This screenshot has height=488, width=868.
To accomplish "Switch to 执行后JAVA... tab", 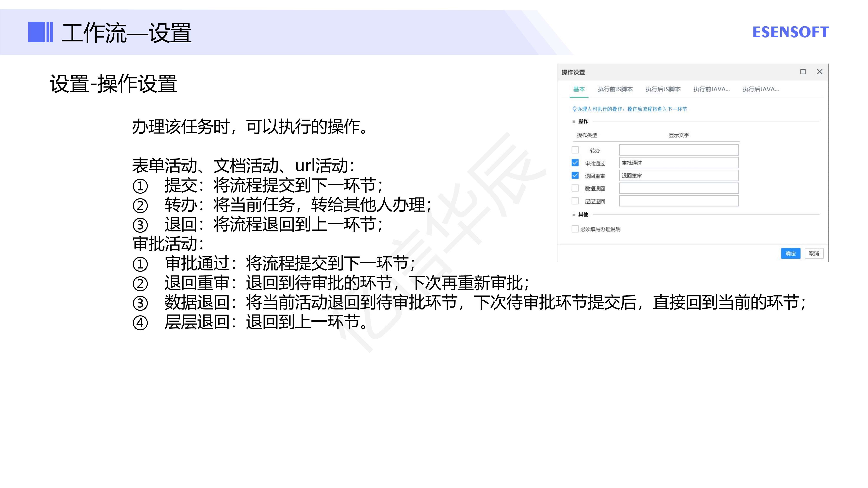I will tap(761, 89).
